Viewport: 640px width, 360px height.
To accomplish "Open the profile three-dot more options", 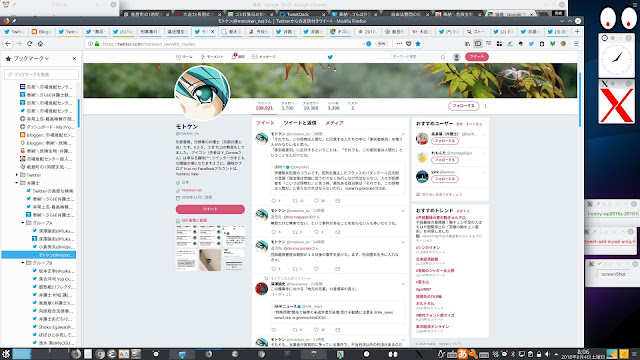I will coord(485,106).
